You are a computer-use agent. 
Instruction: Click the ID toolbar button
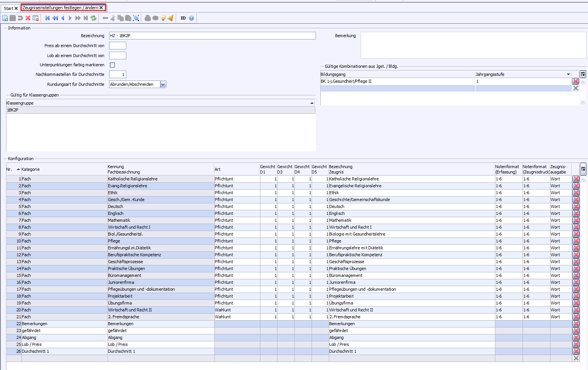[183, 18]
